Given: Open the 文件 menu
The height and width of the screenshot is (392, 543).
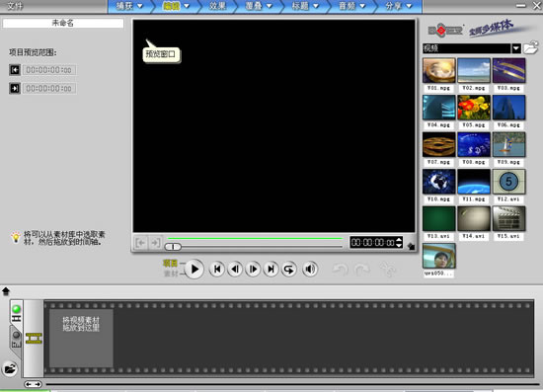Looking at the screenshot, I should 15,6.
